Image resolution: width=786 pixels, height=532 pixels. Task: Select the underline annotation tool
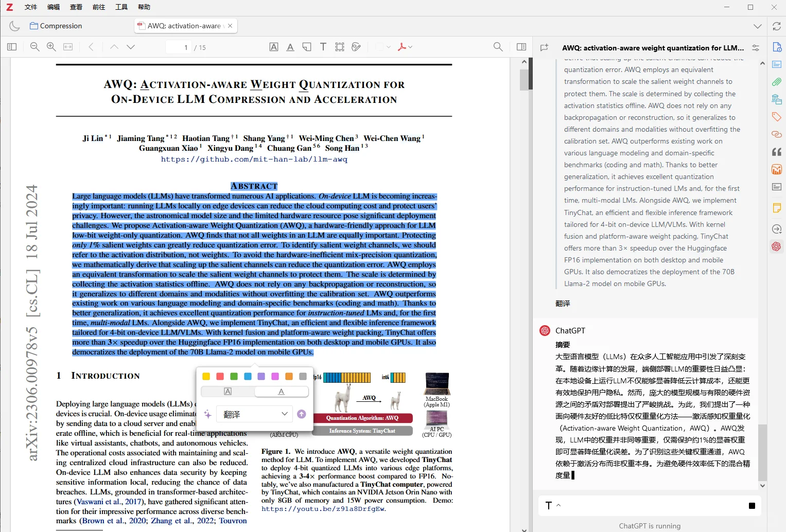pyautogui.click(x=290, y=46)
